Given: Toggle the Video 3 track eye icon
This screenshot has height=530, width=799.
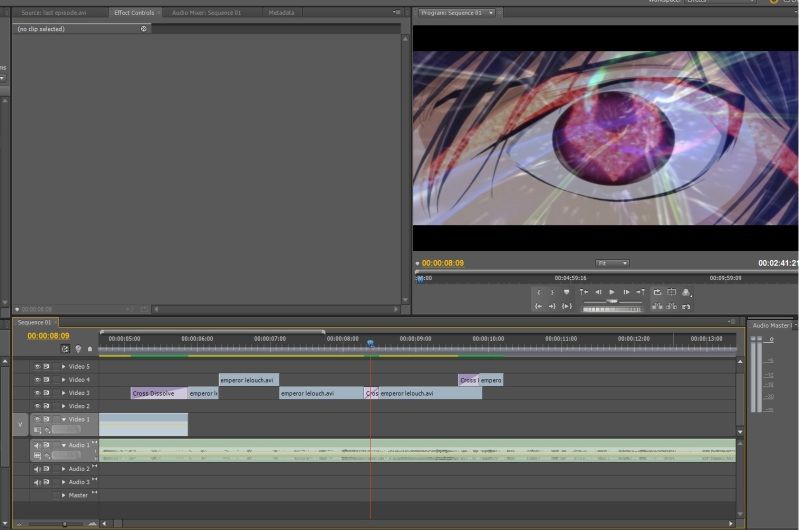Looking at the screenshot, I should tap(37, 393).
